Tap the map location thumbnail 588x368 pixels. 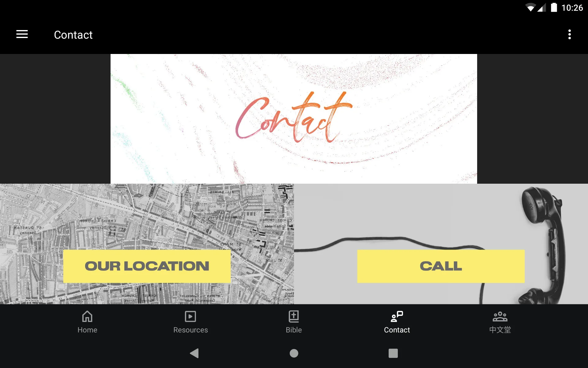point(147,244)
